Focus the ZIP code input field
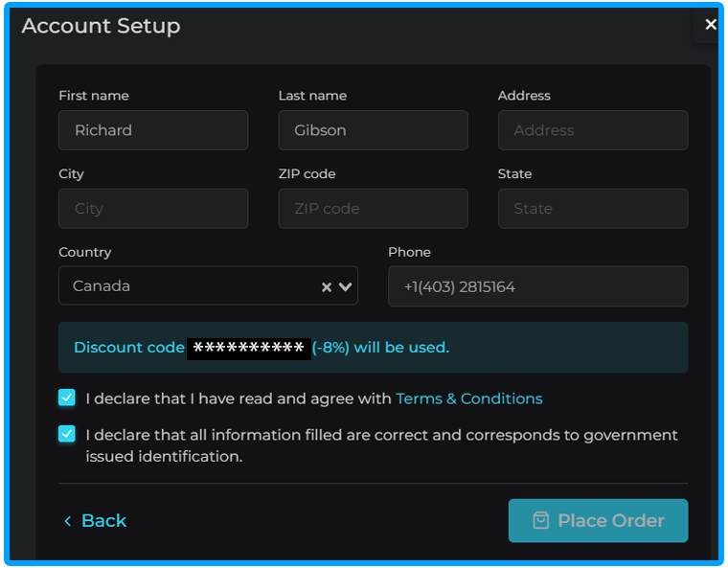The image size is (728, 568). click(373, 209)
